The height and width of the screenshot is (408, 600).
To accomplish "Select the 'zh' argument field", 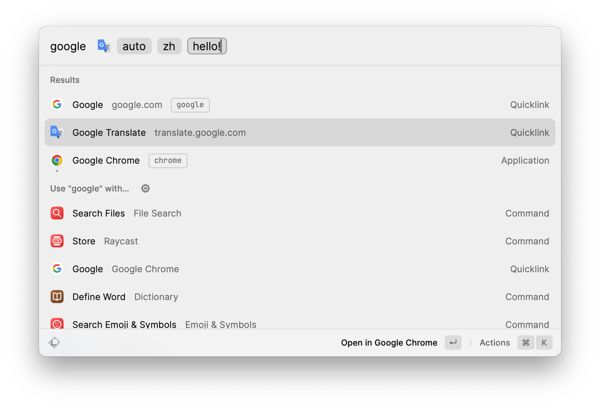I will click(169, 46).
